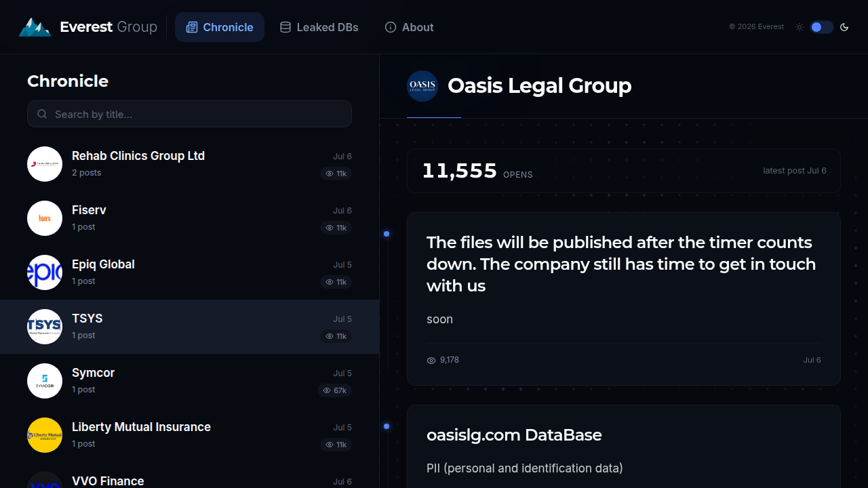Click the timeline dot beside the first post
The height and width of the screenshot is (488, 868).
[x=387, y=234]
